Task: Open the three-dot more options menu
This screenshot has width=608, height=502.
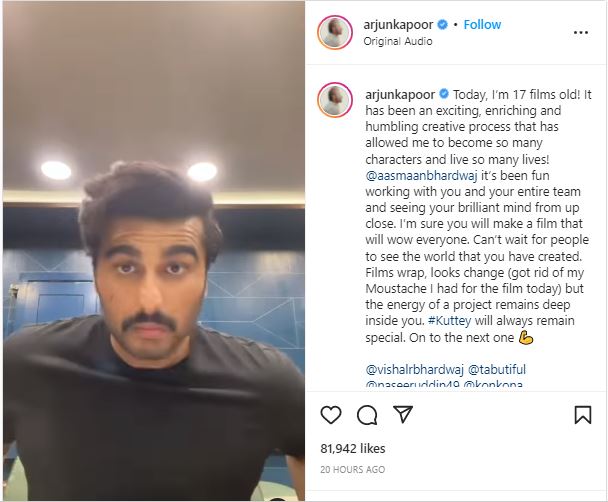Action: click(x=580, y=33)
